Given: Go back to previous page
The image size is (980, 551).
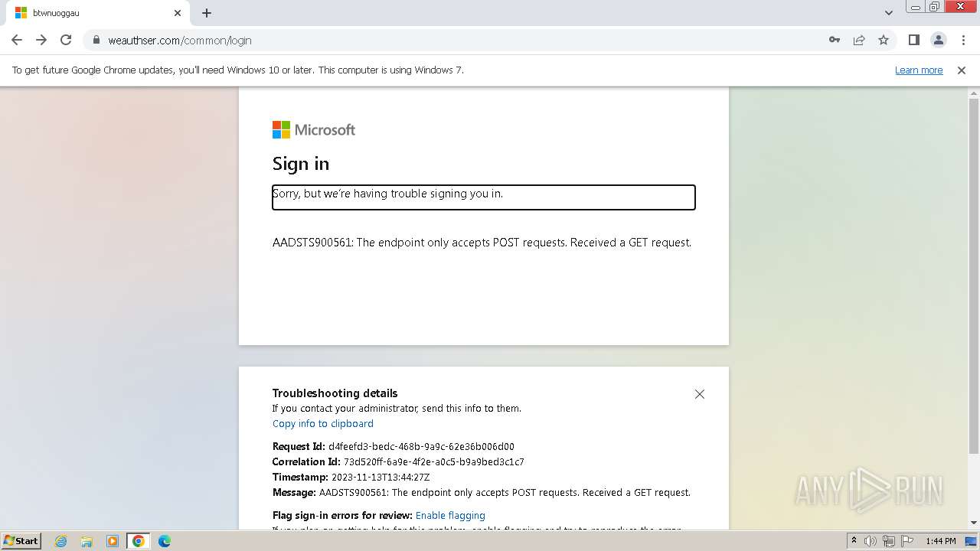Looking at the screenshot, I should pyautogui.click(x=17, y=40).
